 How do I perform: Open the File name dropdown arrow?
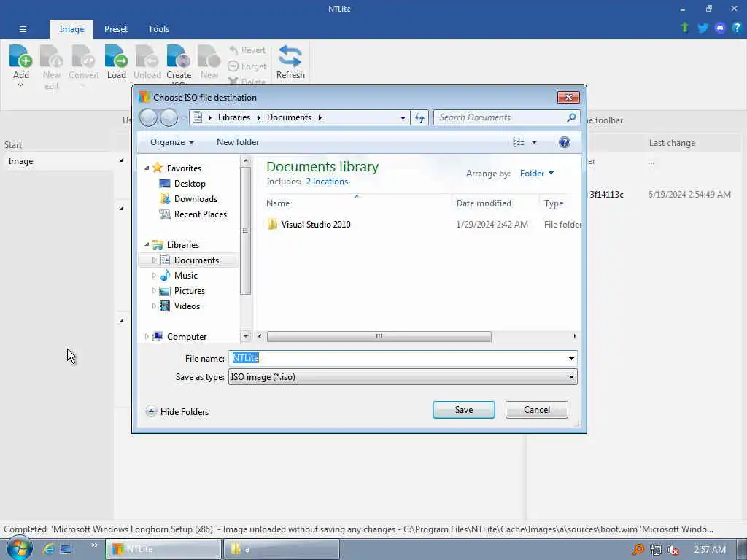(x=571, y=359)
